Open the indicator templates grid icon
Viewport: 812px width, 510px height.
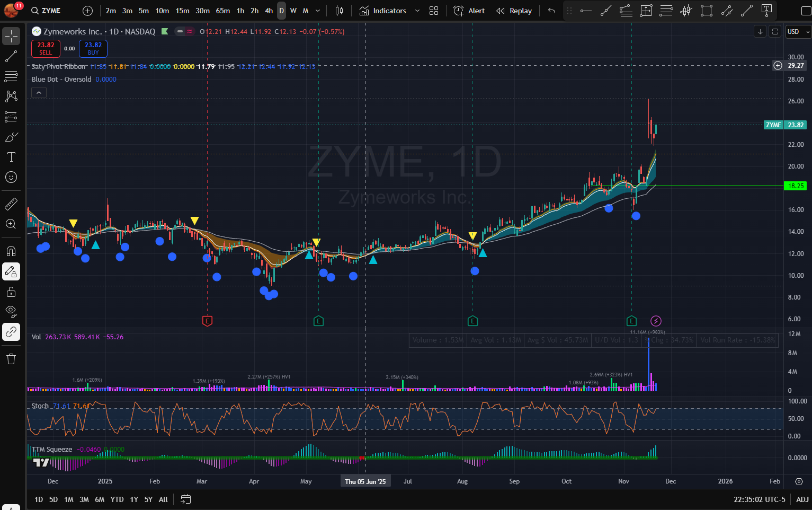[x=434, y=11]
